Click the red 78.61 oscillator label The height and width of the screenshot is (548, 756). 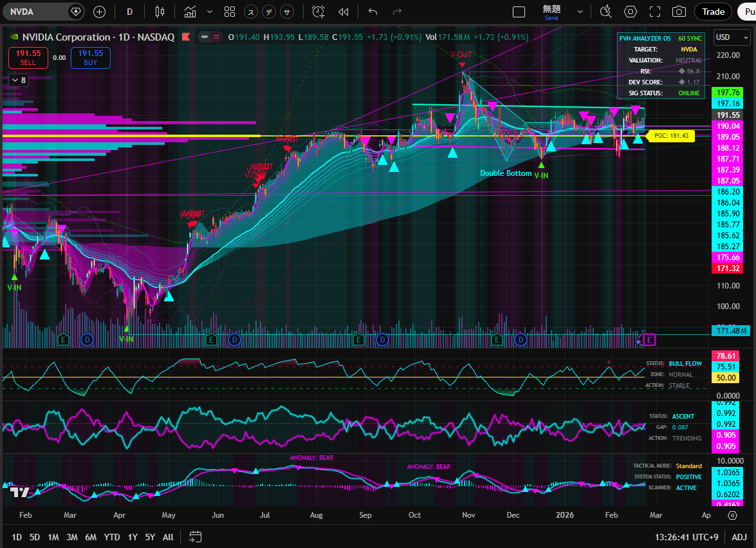[x=726, y=356]
